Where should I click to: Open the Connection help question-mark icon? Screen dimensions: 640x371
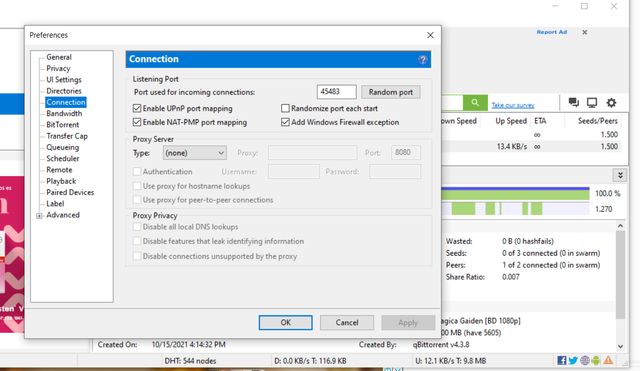click(422, 60)
